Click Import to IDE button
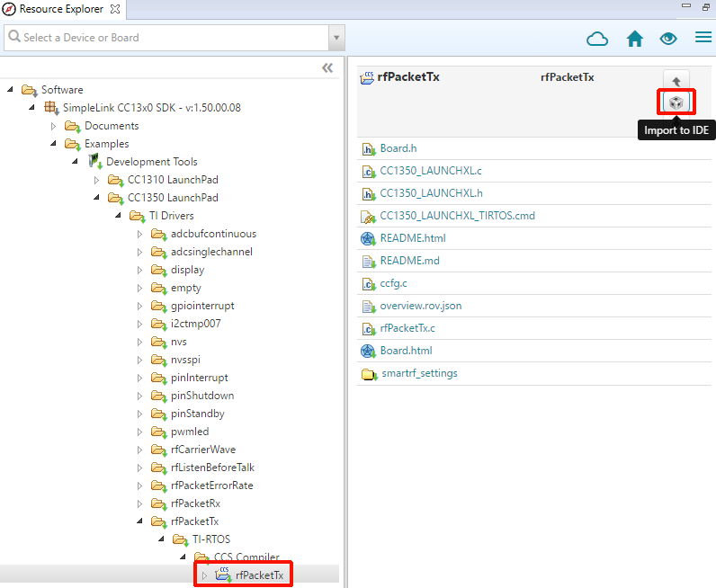Screen dimensions: 716x588 (676, 102)
